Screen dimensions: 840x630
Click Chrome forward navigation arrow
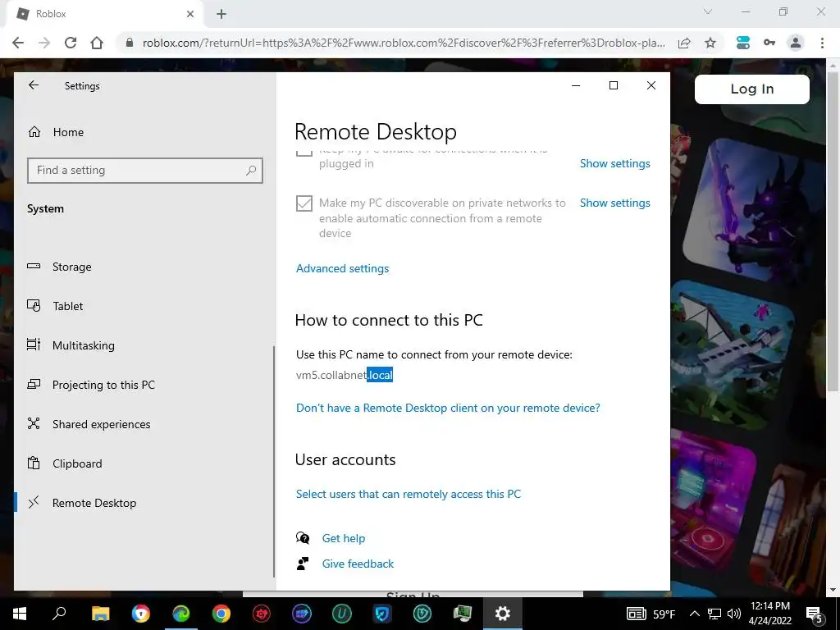pos(44,43)
